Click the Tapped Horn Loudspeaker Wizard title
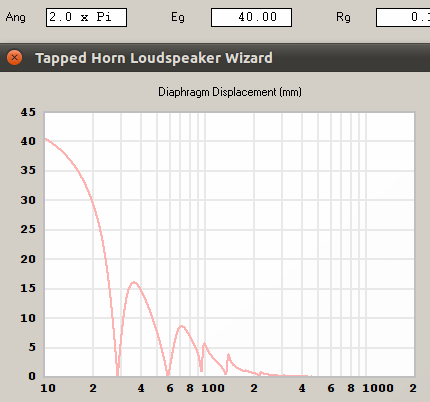Screen dimensions: 430x402 [x=154, y=58]
